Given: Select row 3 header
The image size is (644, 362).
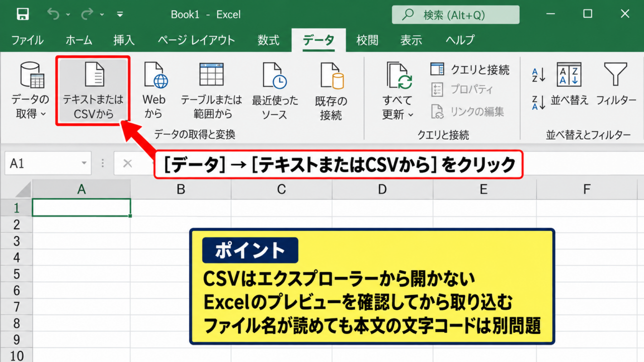Looking at the screenshot, I should click(x=16, y=241).
